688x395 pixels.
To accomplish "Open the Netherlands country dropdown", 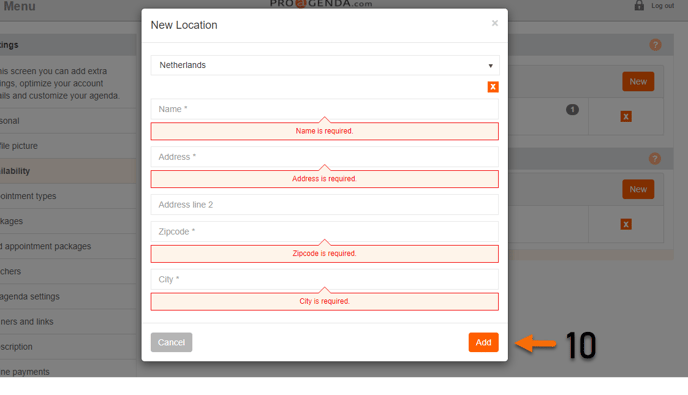I will coord(325,65).
